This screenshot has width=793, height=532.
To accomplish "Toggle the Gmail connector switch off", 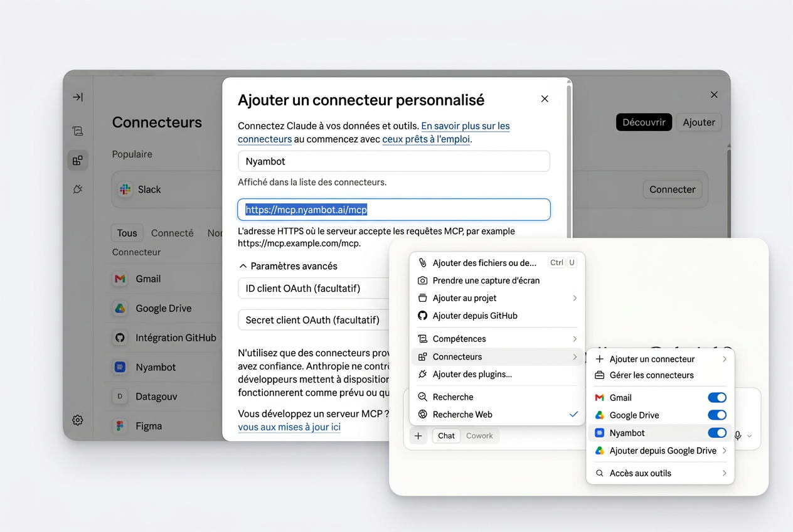I will 717,398.
